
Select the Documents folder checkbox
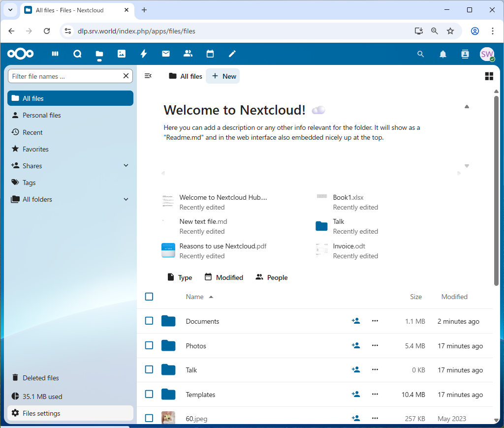coord(149,321)
